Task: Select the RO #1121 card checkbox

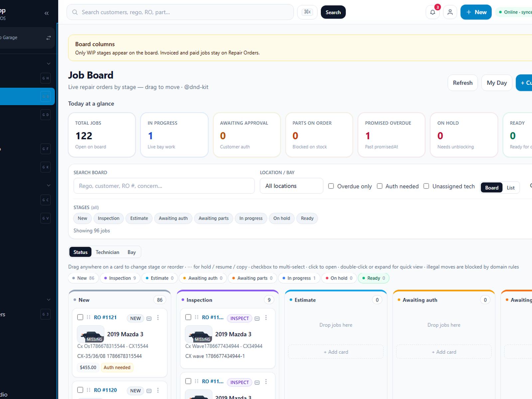Action: [80, 317]
